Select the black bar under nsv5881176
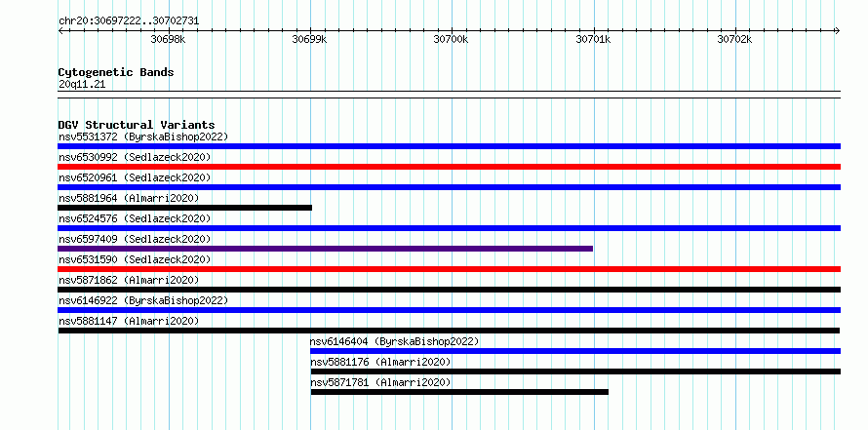Screen dimensions: 868x430 point(575,371)
